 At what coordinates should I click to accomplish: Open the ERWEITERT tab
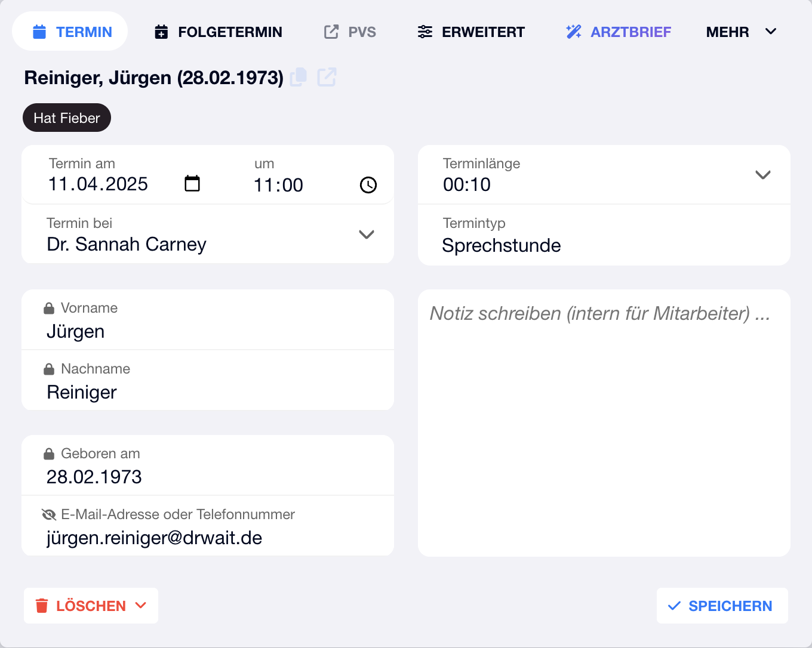471,32
